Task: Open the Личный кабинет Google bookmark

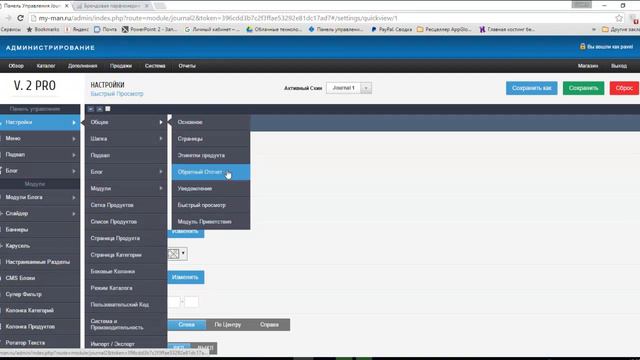Action: point(212,29)
